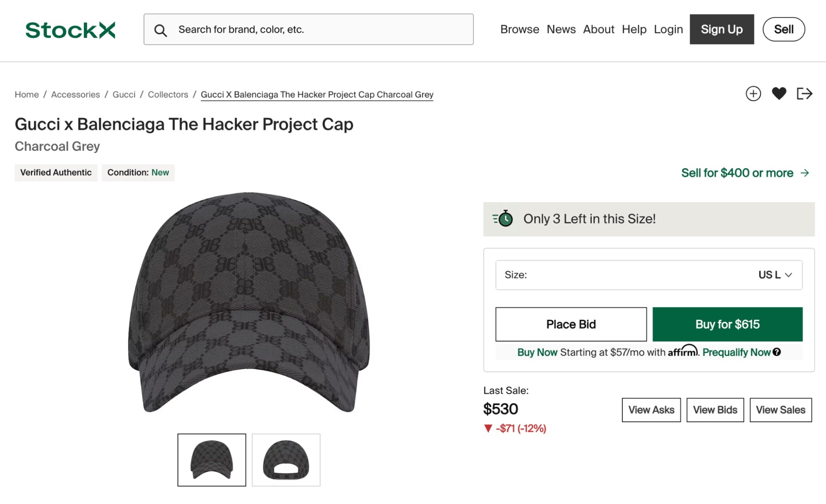
Task: Click the Prequalify Now link
Action: click(x=736, y=352)
